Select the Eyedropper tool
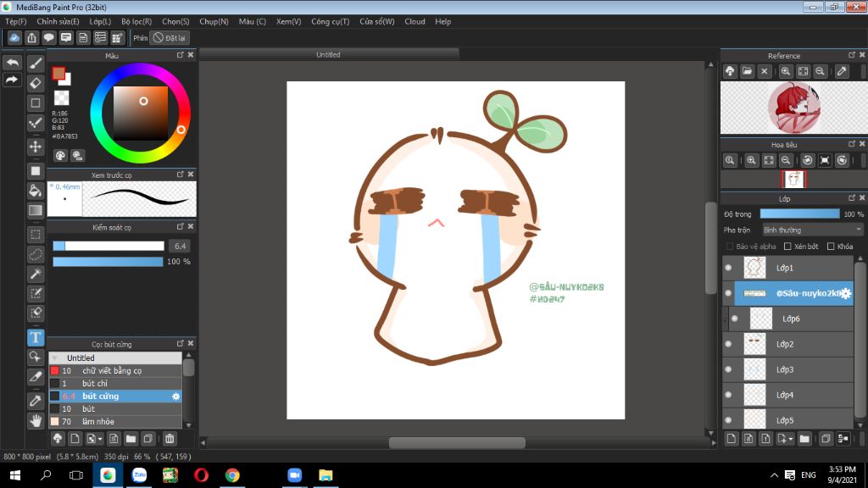 (x=36, y=401)
